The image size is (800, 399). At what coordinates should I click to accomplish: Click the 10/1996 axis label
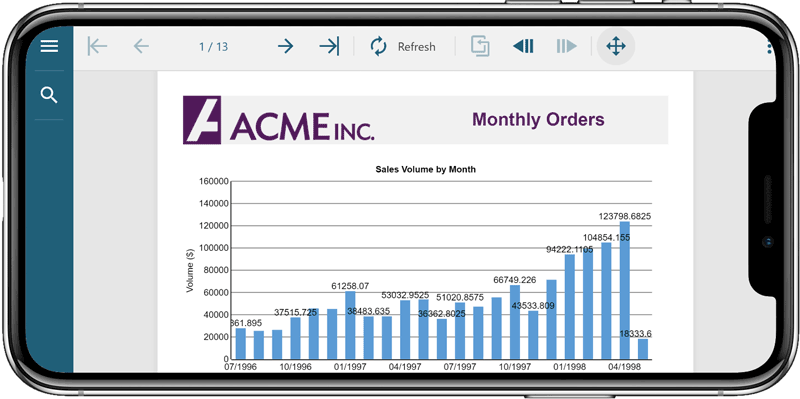coord(295,367)
